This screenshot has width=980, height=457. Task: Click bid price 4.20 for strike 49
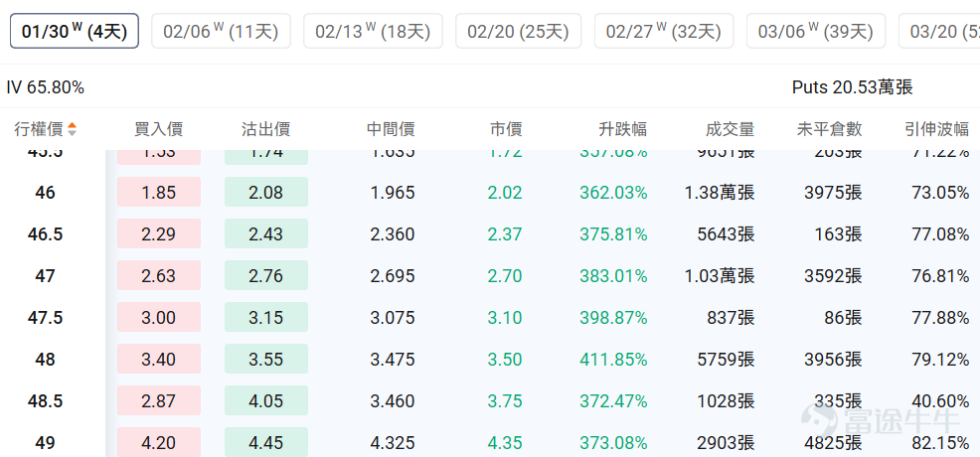[x=159, y=442]
